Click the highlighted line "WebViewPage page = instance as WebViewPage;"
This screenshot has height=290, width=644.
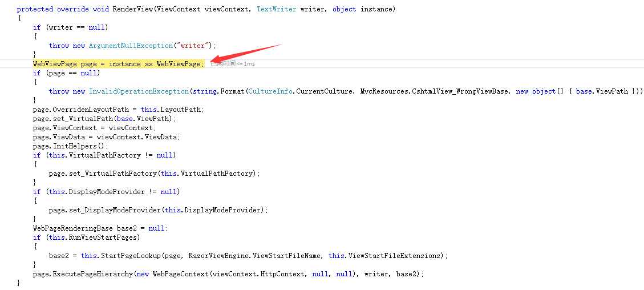pos(118,64)
